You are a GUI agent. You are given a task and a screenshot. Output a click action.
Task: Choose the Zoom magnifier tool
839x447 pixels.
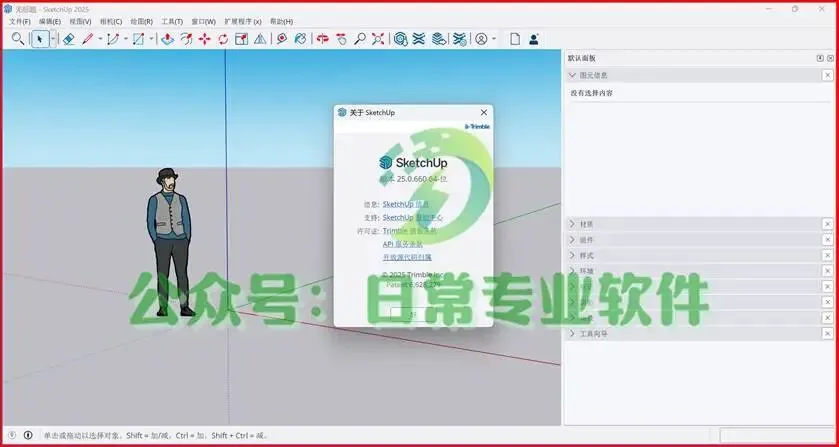360,39
